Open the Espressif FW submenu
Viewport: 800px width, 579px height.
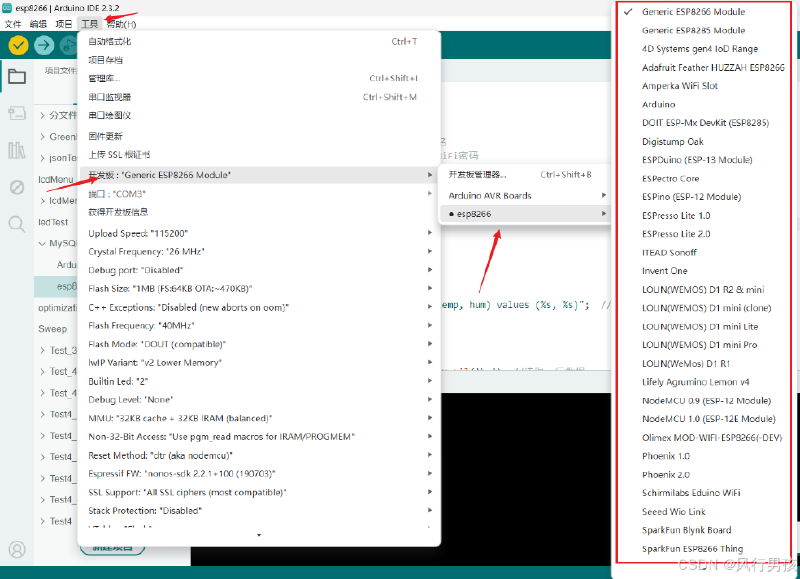coord(259,473)
